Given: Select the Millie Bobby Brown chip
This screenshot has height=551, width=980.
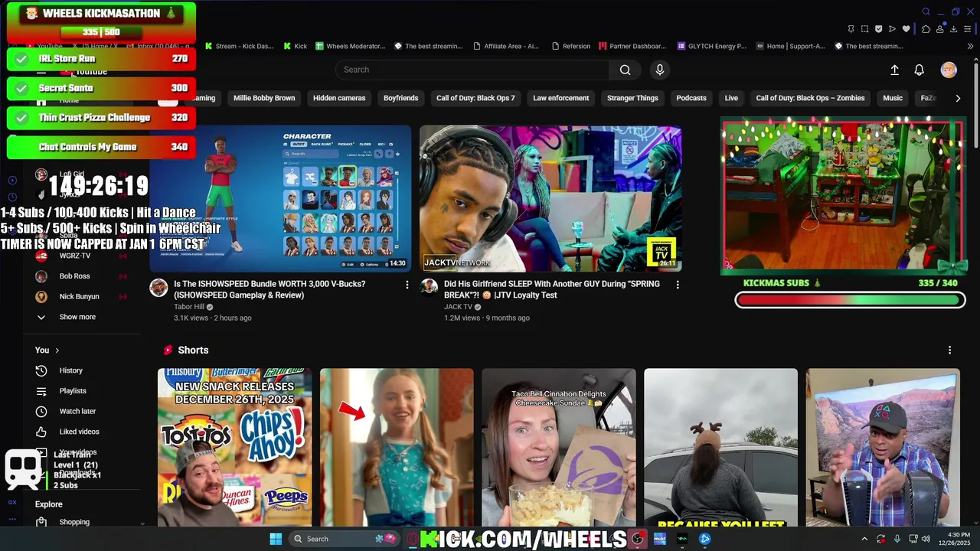Looking at the screenshot, I should click(264, 98).
